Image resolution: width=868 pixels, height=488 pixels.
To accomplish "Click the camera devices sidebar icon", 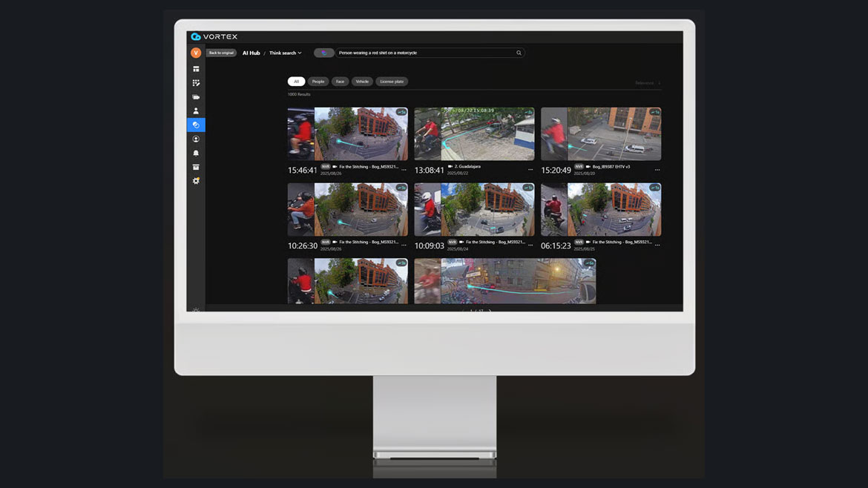I will (x=196, y=97).
